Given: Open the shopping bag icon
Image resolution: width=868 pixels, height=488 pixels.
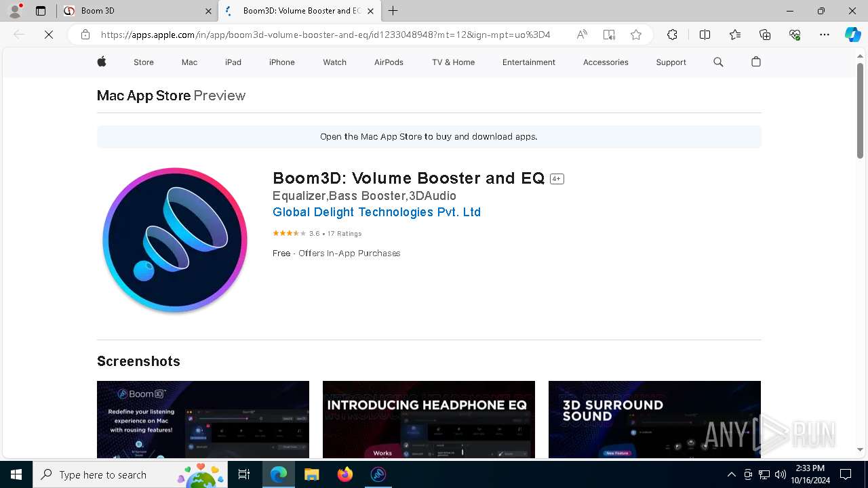Looking at the screenshot, I should (x=756, y=62).
